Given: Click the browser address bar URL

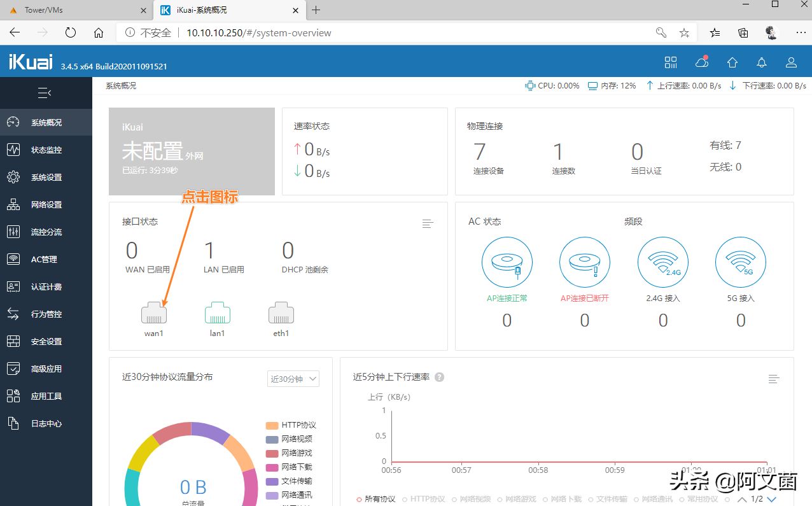Looking at the screenshot, I should 258,32.
